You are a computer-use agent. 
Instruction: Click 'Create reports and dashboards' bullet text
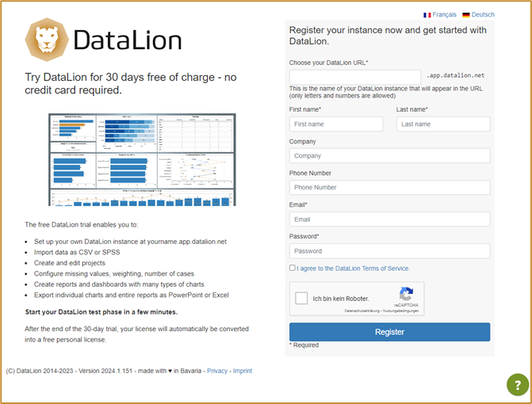(119, 284)
